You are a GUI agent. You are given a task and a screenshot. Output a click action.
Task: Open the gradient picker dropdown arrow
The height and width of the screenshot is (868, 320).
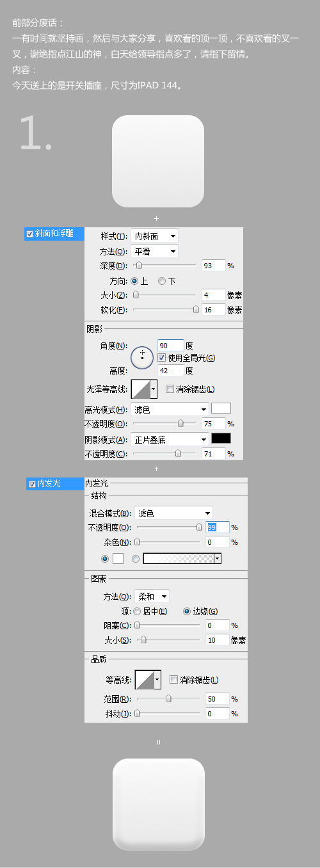tap(218, 558)
